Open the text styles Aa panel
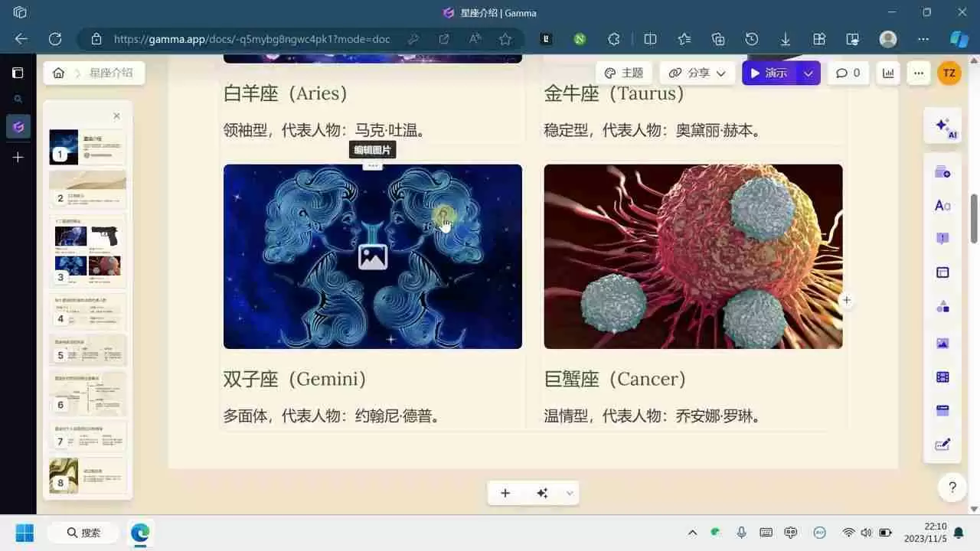This screenshot has height=551, width=980. (942, 205)
